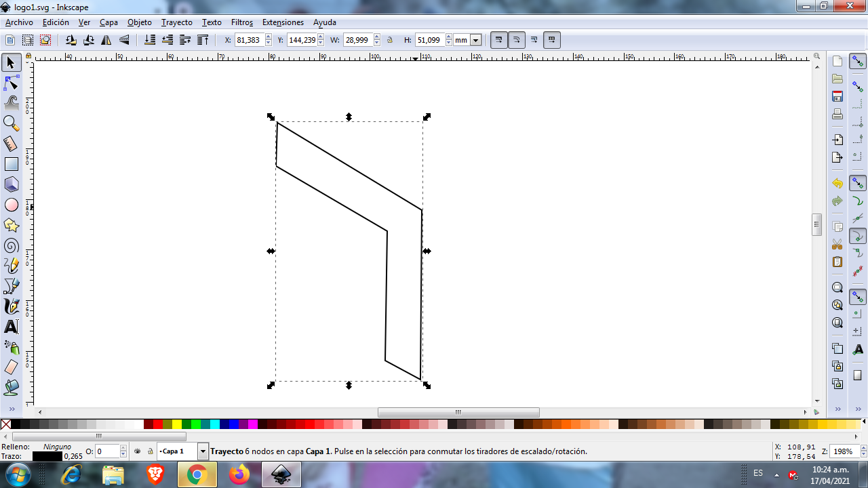This screenshot has height=488, width=868.
Task: Select the 3D Box tool
Action: tap(11, 184)
